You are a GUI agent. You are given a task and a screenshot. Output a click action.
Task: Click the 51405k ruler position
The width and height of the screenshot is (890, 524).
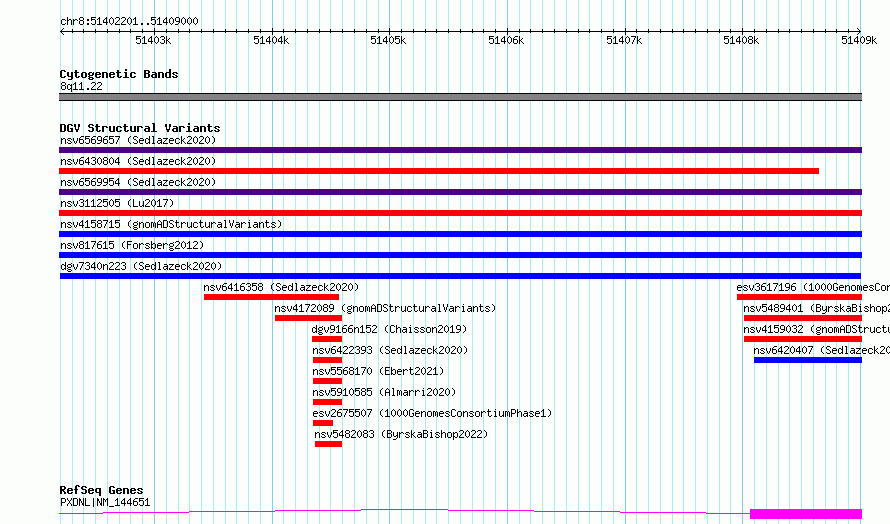click(x=388, y=40)
